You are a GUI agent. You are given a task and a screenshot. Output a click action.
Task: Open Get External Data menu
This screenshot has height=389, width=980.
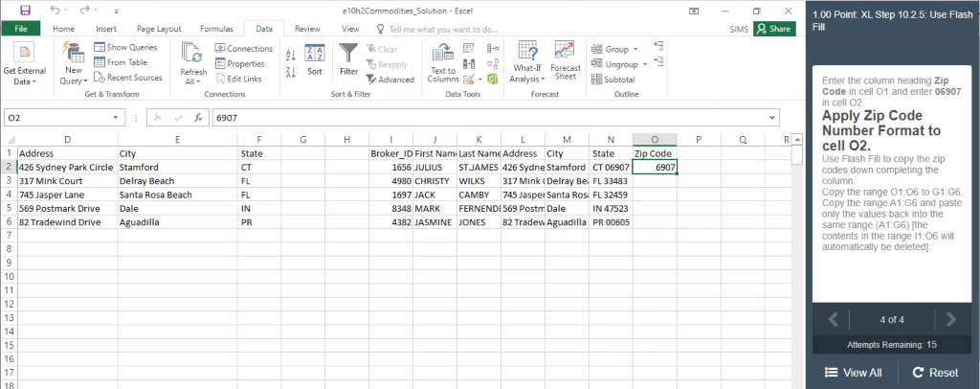[24, 64]
